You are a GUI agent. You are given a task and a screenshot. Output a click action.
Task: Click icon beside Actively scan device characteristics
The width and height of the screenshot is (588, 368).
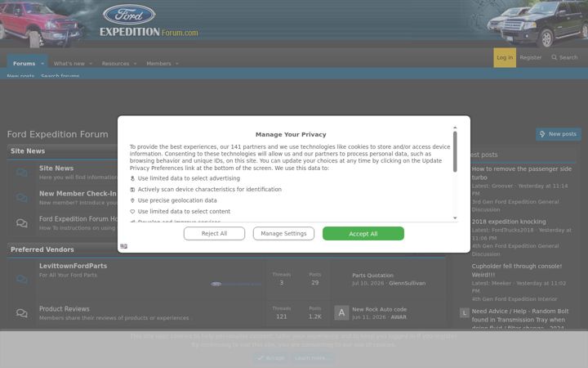[132, 190]
